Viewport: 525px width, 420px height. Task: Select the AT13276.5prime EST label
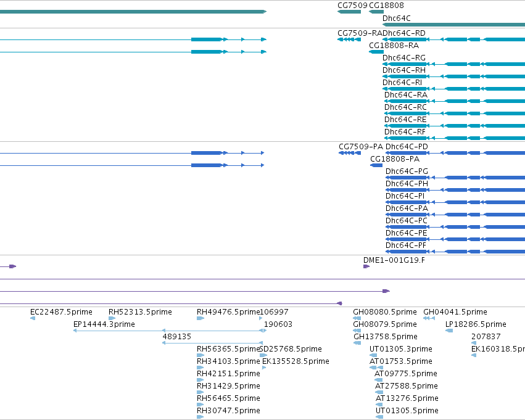[x=407, y=398]
